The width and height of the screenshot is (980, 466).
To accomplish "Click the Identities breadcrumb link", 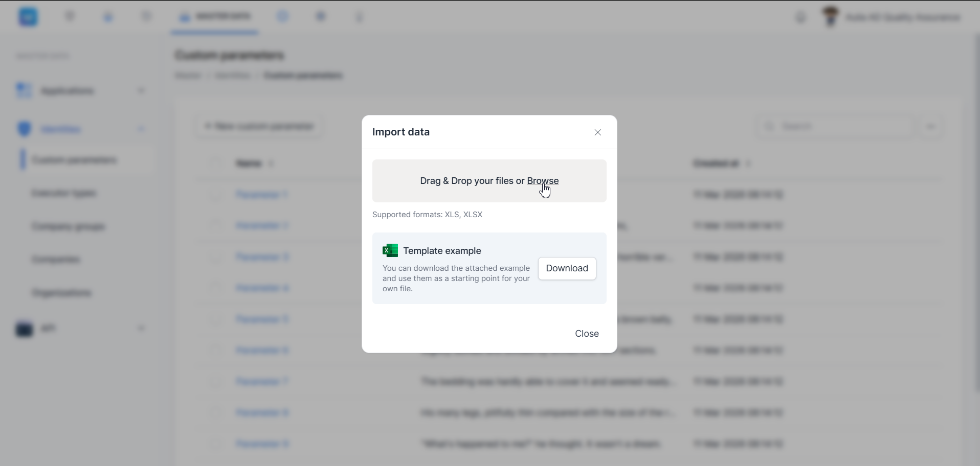I will tap(232, 76).
